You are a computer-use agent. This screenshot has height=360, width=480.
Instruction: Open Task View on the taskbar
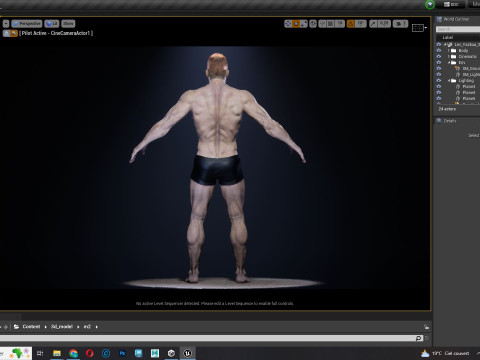[x=40, y=353]
